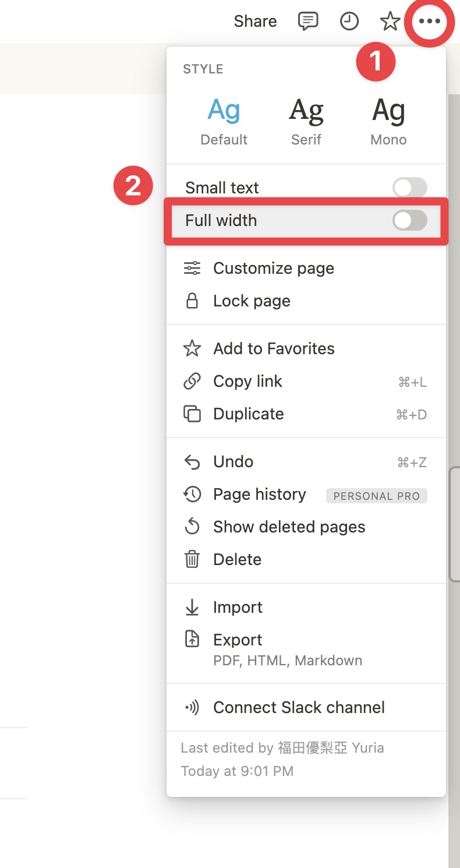This screenshot has height=868, width=460.
Task: Enable the Full width toggle
Action: point(410,220)
